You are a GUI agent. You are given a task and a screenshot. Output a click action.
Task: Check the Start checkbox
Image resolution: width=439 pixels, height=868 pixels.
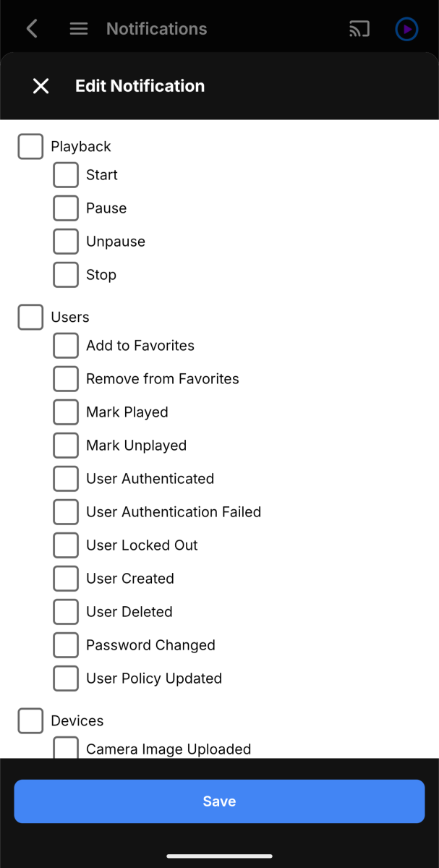65,174
